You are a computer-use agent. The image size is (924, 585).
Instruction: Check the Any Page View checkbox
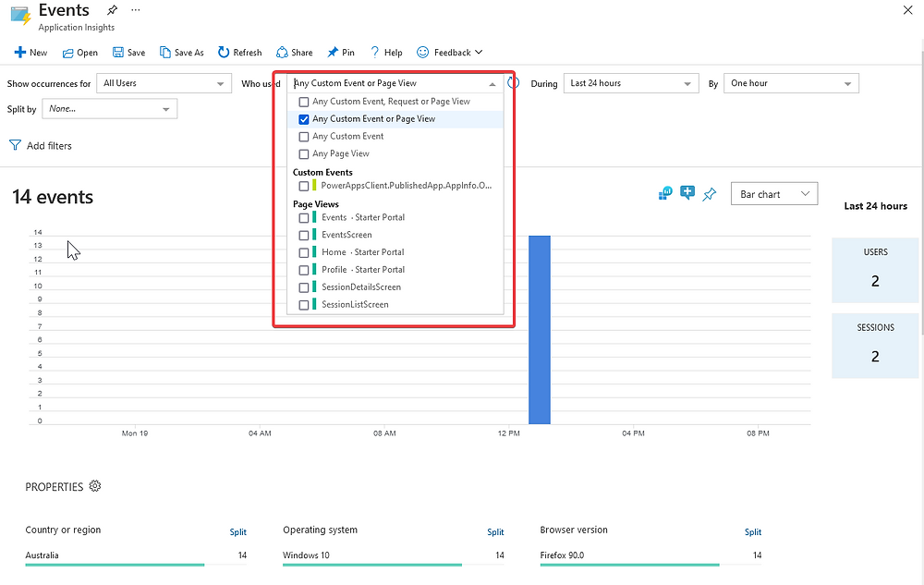tap(303, 153)
